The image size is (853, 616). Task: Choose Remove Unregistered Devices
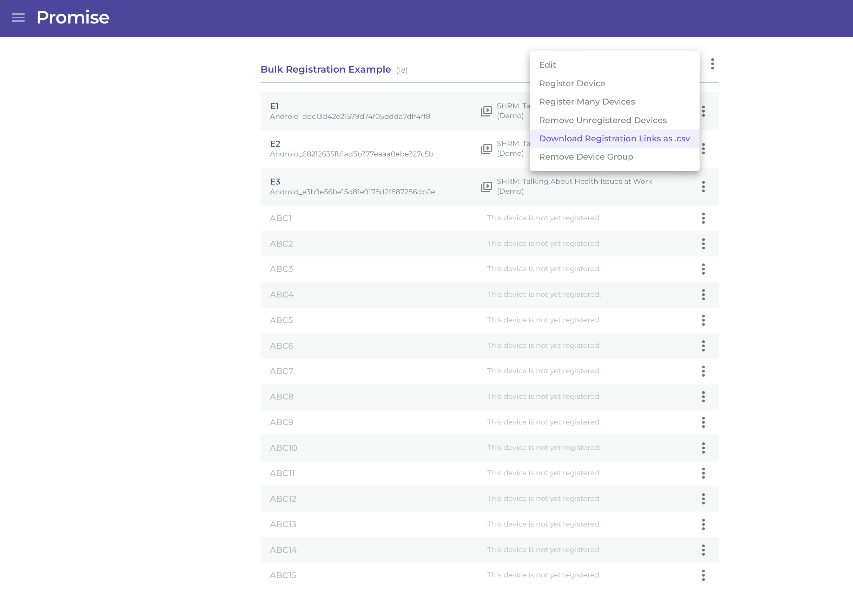(602, 120)
